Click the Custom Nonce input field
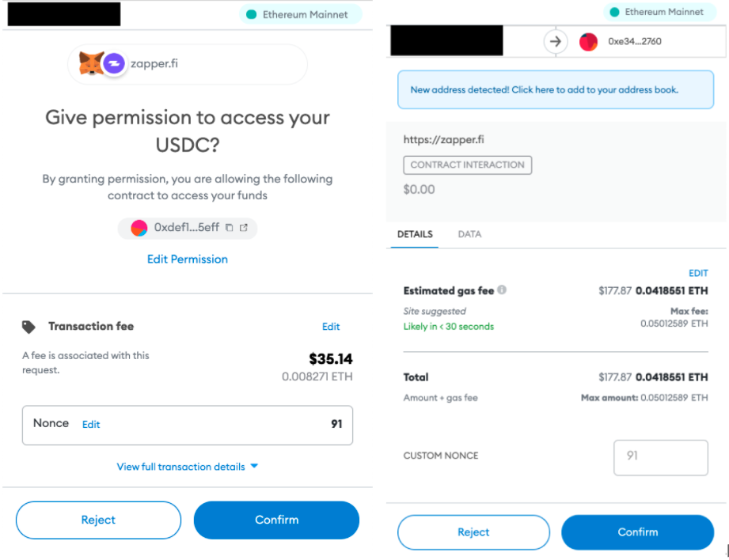Viewport: 729px width, 560px height. (x=661, y=457)
